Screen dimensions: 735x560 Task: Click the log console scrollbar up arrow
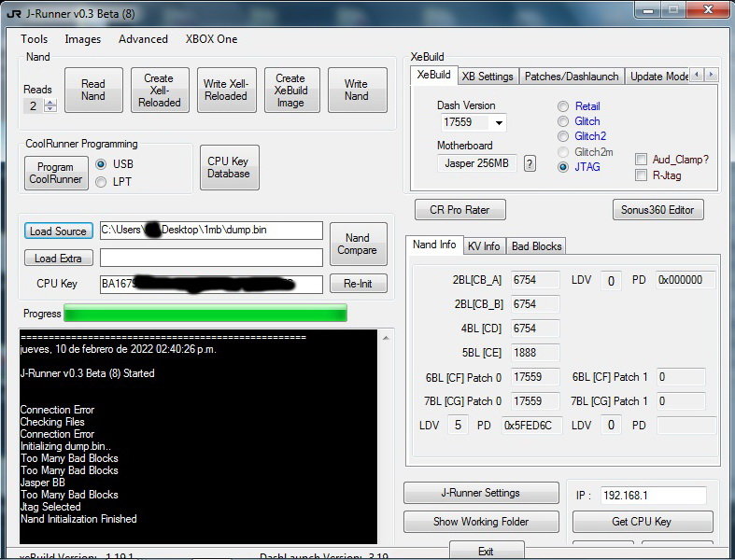pyautogui.click(x=386, y=338)
